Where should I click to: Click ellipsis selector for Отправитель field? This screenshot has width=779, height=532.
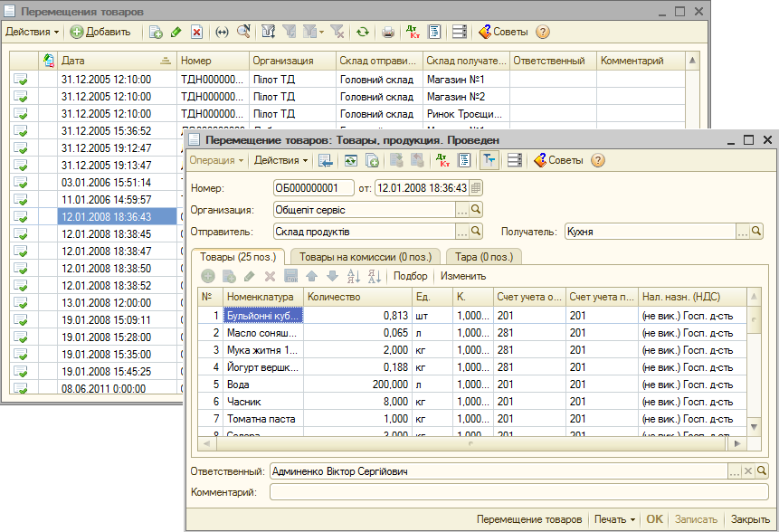[462, 232]
